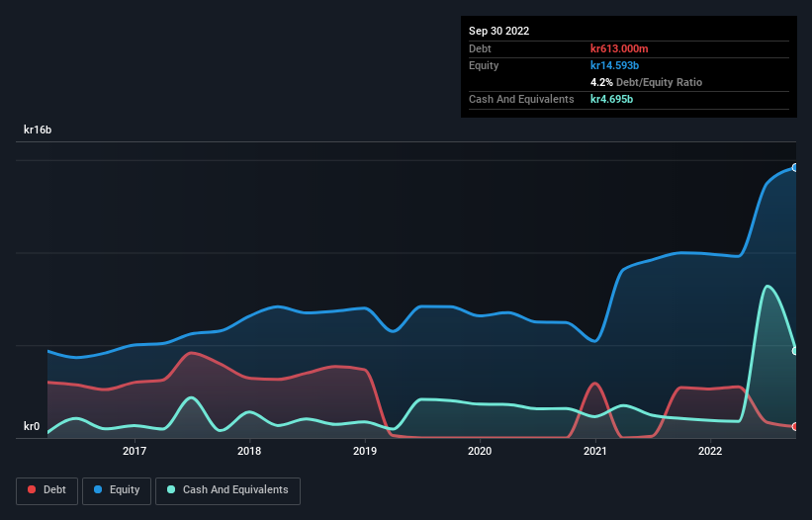Click the kr16b y-axis label
This screenshot has width=812, height=520.
[x=38, y=130]
